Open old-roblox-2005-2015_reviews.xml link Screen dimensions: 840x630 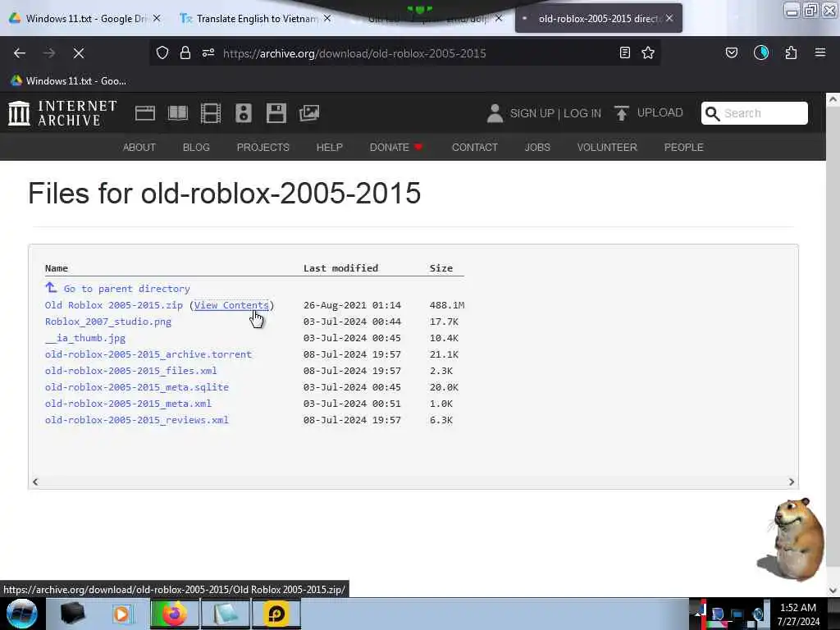click(137, 420)
